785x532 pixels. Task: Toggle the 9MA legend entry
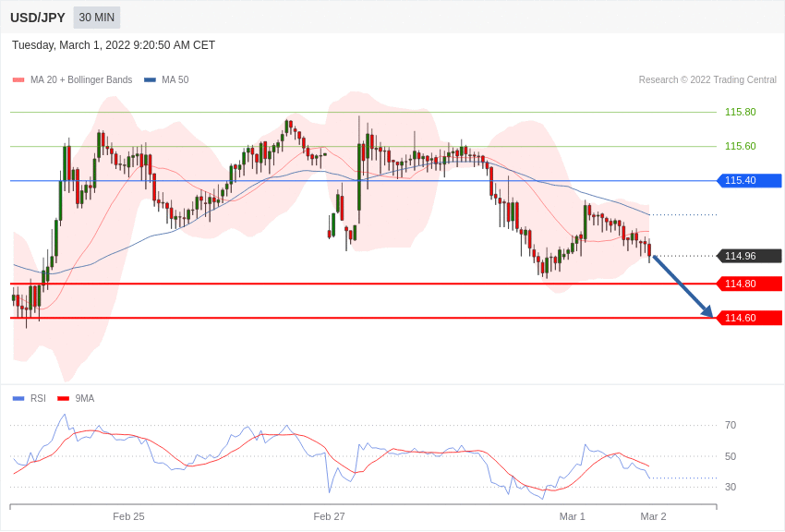tap(76, 398)
